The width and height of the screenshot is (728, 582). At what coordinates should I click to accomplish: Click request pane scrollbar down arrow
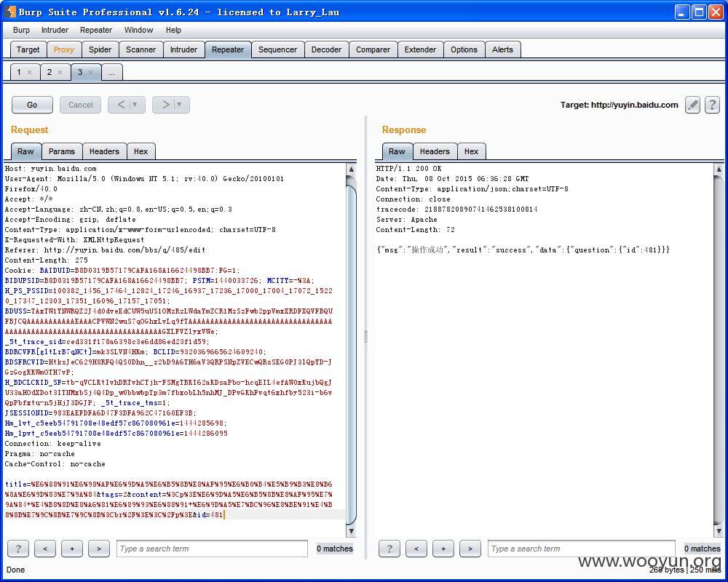click(x=352, y=531)
